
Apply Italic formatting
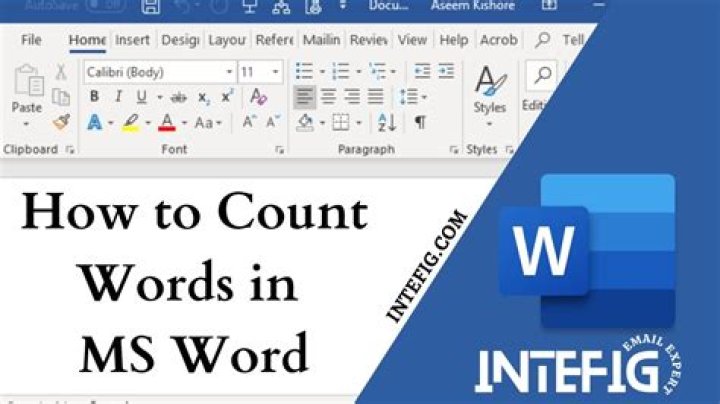(118, 96)
